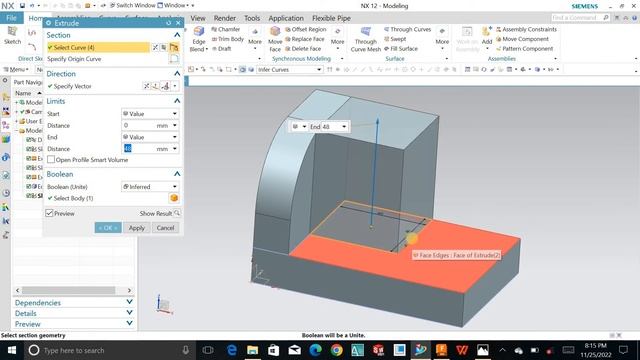This screenshot has height=360, width=640.
Task: Open the File menu
Action: coord(11,18)
